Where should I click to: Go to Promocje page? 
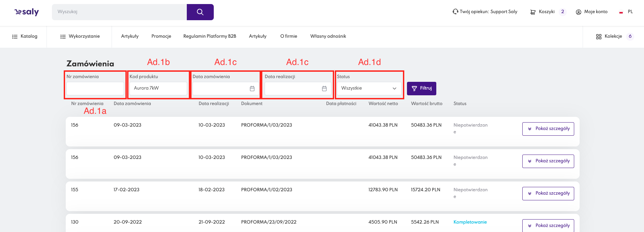[x=161, y=36]
